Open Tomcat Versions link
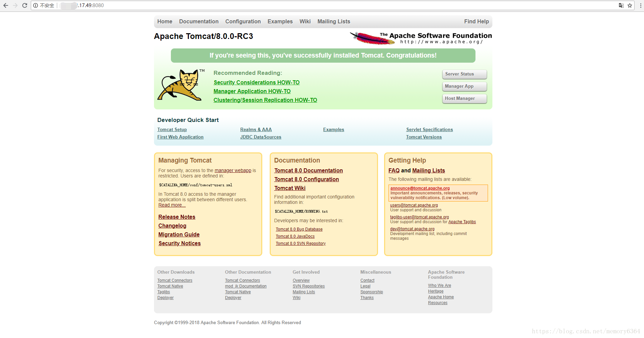This screenshot has height=338, width=644. click(424, 137)
